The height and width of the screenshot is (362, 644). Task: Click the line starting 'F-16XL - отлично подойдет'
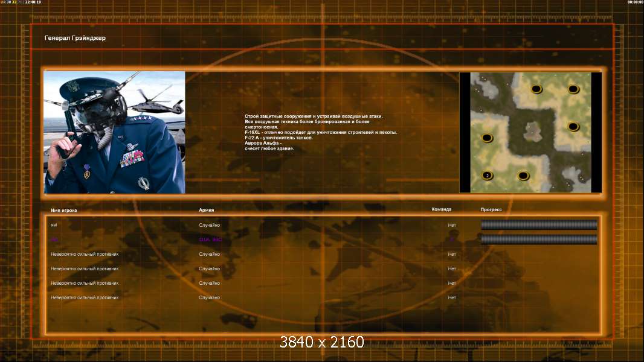[321, 132]
